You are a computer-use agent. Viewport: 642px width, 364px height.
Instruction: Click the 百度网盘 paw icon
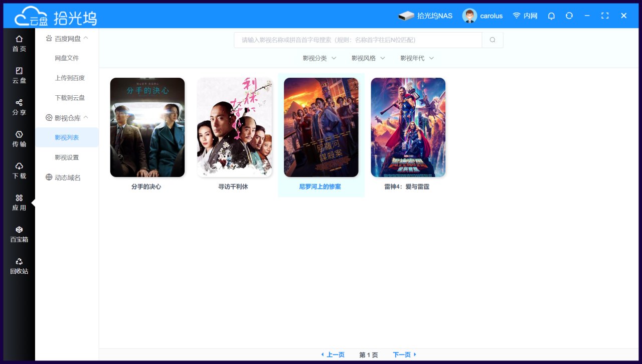[49, 38]
